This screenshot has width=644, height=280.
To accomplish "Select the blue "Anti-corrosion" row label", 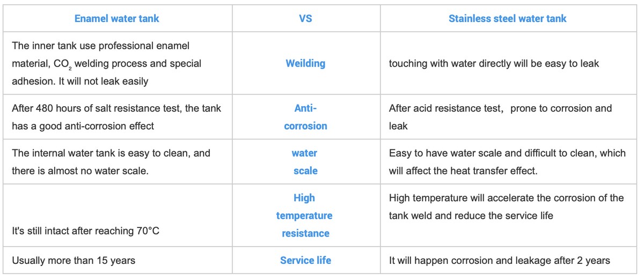I will pos(305,117).
